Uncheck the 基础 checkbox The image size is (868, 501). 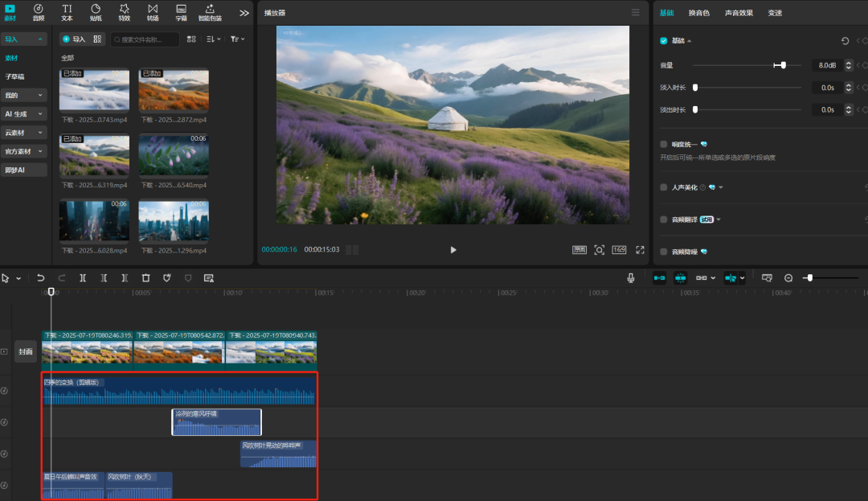(664, 41)
